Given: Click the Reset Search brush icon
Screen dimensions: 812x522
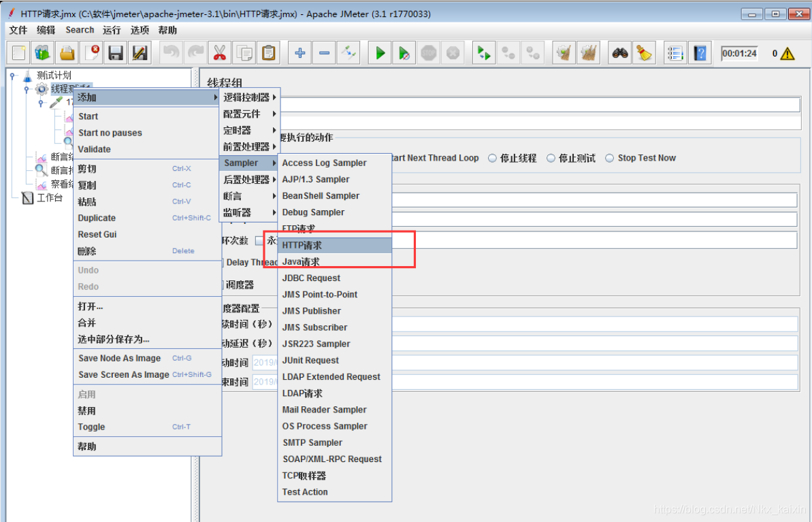Looking at the screenshot, I should [644, 53].
